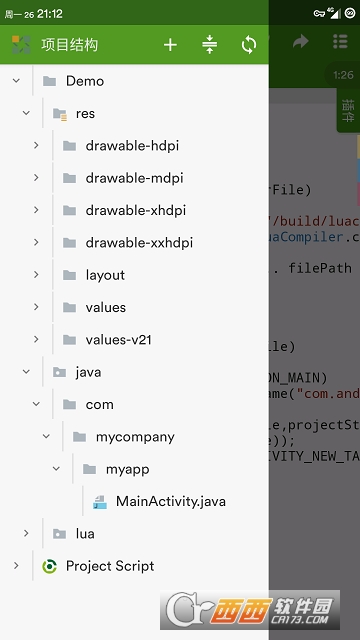The image size is (360, 640).
Task: Expand the values folder chevron
Action: click(36, 307)
